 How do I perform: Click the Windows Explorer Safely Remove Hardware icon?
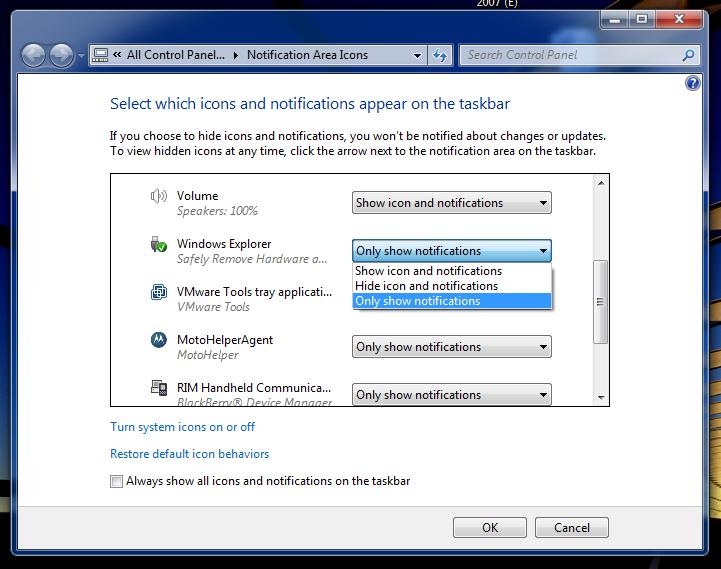(x=158, y=245)
